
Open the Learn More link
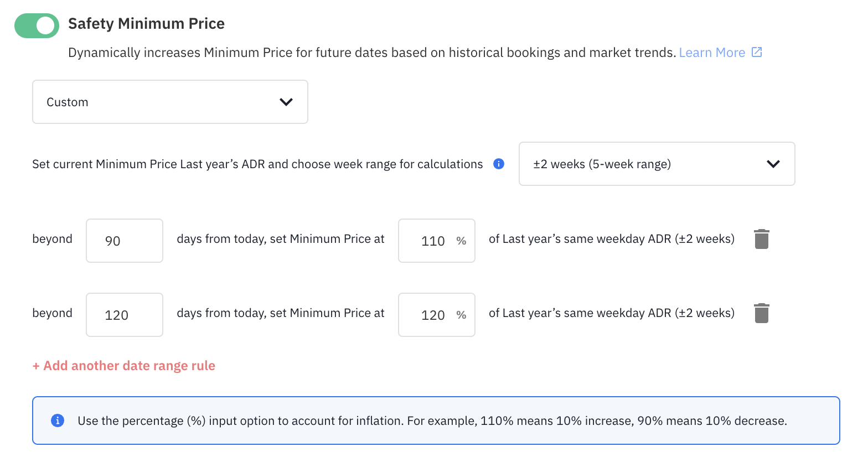tap(712, 53)
